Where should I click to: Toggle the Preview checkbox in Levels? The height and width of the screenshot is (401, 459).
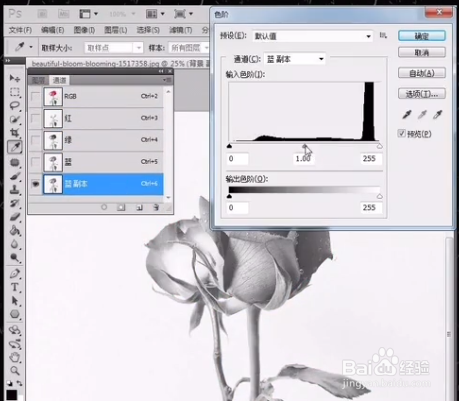point(402,134)
